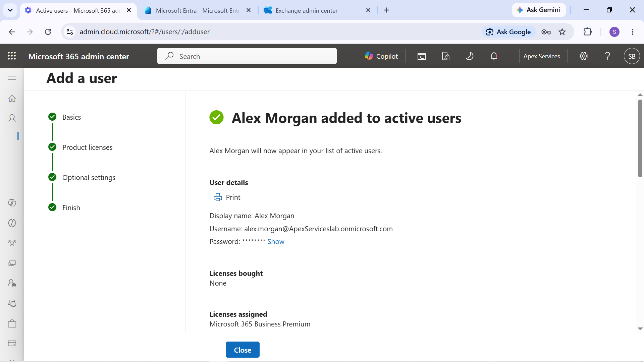Click the Microsoft 365 Business Premium text
Image resolution: width=644 pixels, height=362 pixels.
tap(260, 324)
